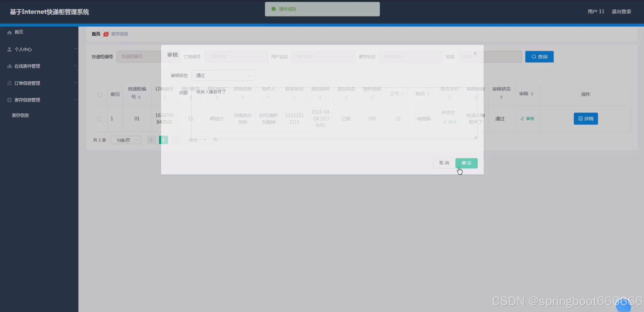The width and height of the screenshot is (644, 312).
Task: Open the 审核状态 通过 dropdown
Action: pyautogui.click(x=223, y=76)
